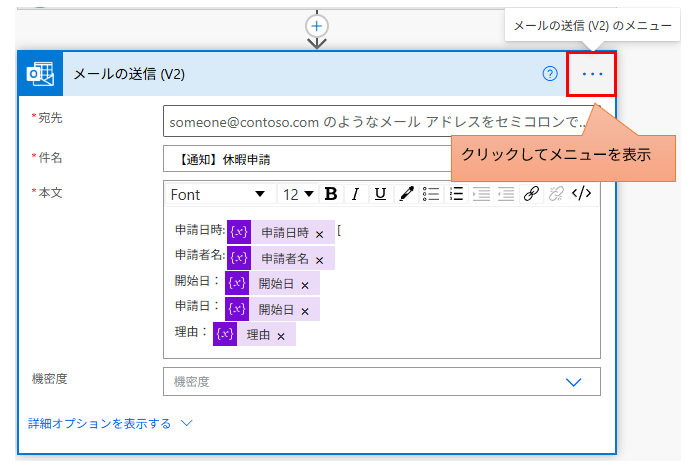
Task: Click the 申請日時: text in body
Action: (x=200, y=230)
